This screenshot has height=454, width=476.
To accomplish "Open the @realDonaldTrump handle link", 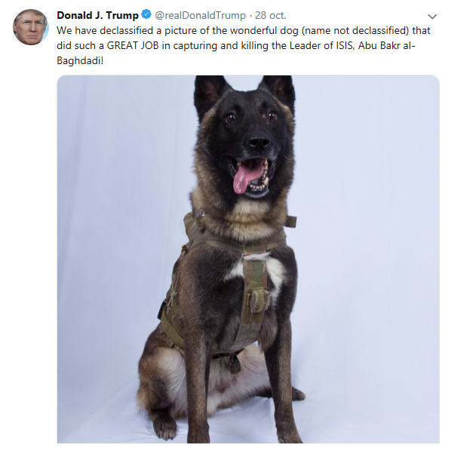I will (x=200, y=15).
